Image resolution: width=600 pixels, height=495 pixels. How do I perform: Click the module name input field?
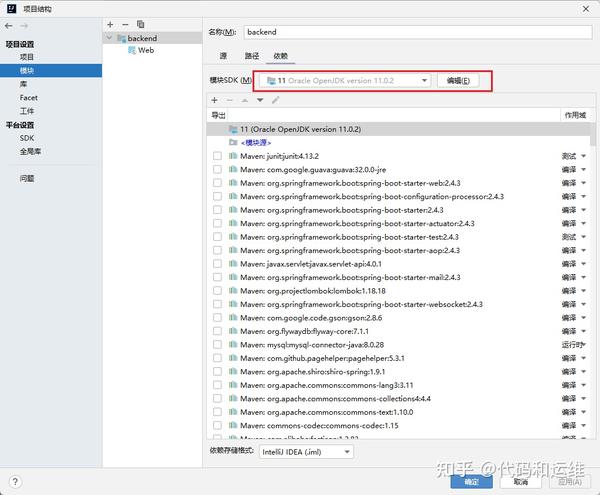pyautogui.click(x=418, y=32)
